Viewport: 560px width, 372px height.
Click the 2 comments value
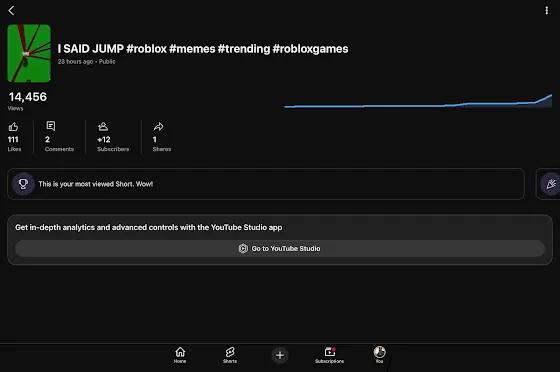(48, 140)
